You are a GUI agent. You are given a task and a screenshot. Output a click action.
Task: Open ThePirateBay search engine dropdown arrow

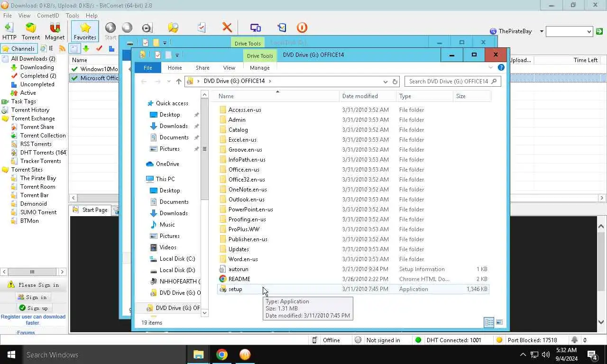pos(542,31)
